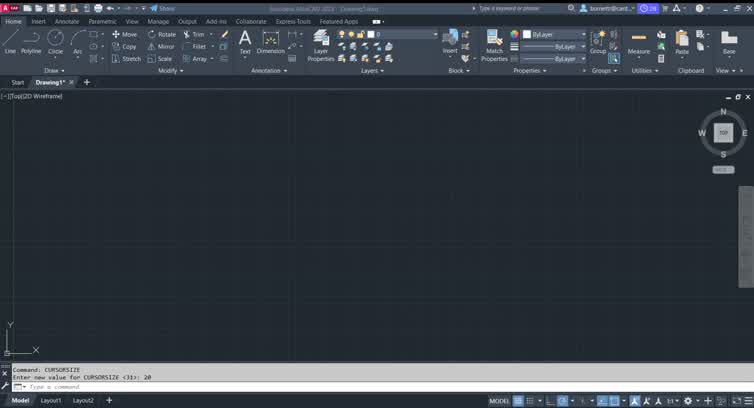Activate the Stretch command
Viewport: 754px width, 408px height.
tap(126, 59)
